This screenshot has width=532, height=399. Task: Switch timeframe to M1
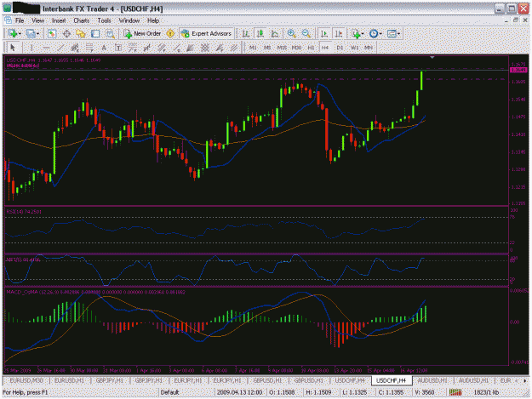click(x=253, y=48)
